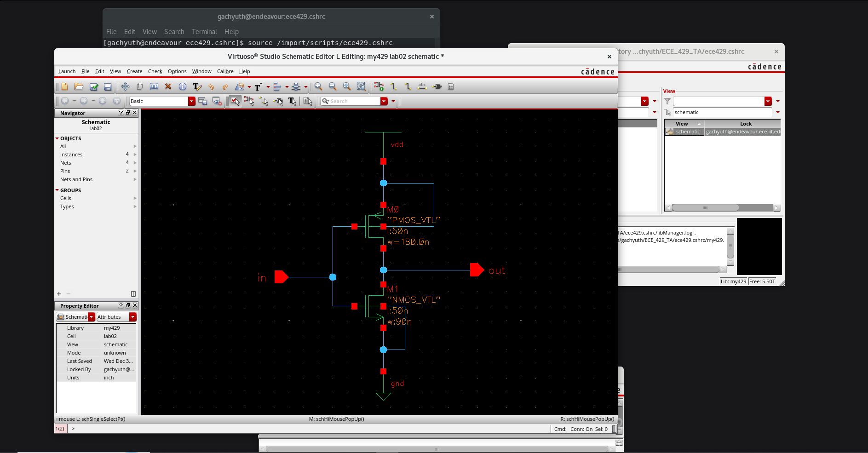868x453 pixels.
Task: Click the Zoom Out magnifier icon
Action: (333, 86)
